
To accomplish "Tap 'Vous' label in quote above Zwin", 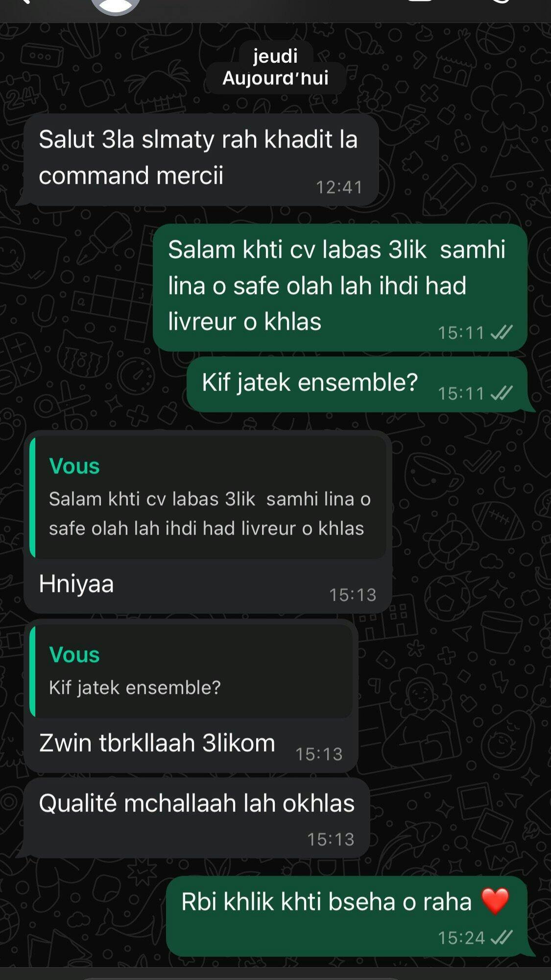I will pyautogui.click(x=74, y=655).
